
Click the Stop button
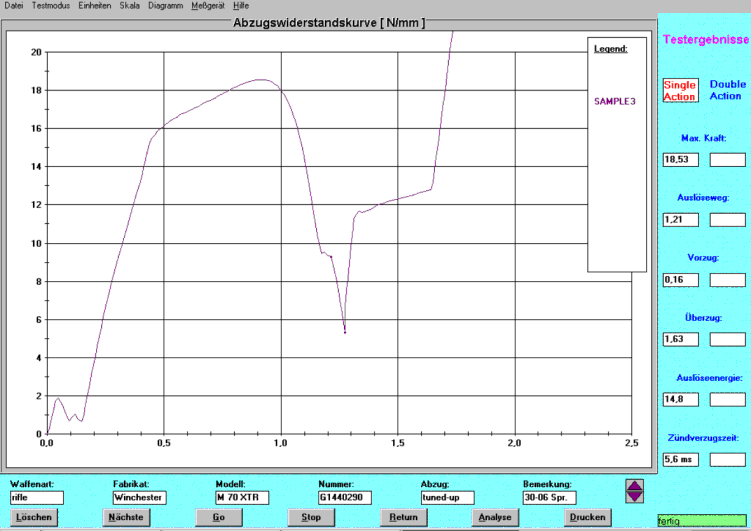click(x=311, y=517)
